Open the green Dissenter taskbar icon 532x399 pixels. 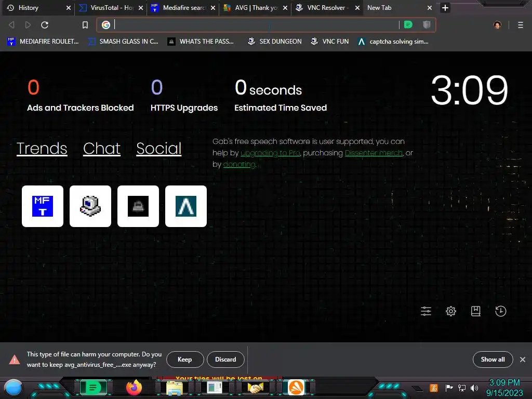coord(93,388)
